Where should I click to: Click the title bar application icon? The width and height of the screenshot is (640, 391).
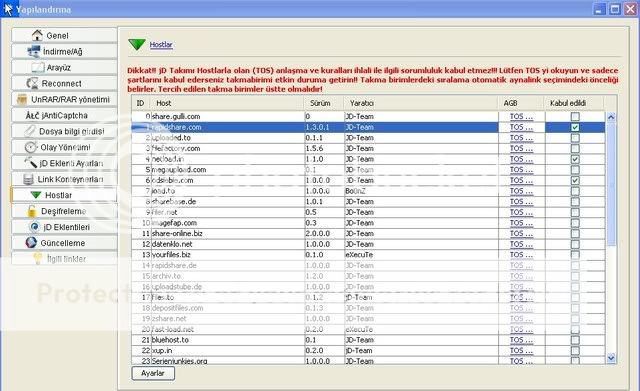click(x=7, y=9)
